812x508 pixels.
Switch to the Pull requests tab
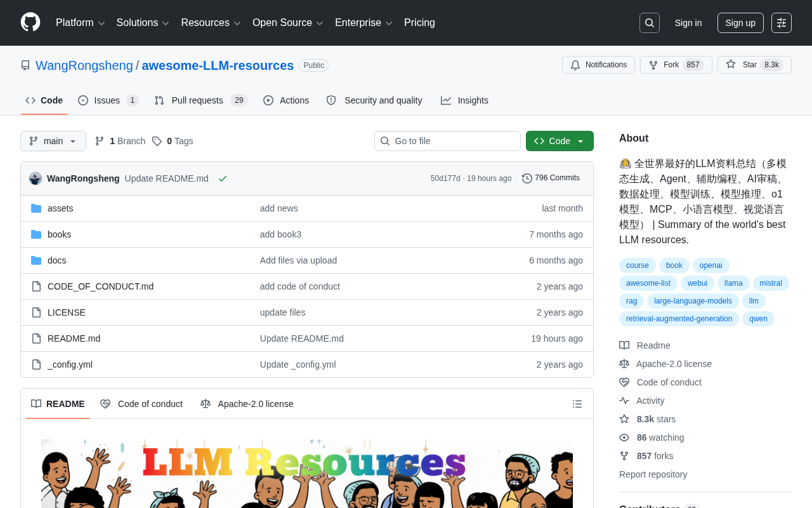[x=200, y=100]
